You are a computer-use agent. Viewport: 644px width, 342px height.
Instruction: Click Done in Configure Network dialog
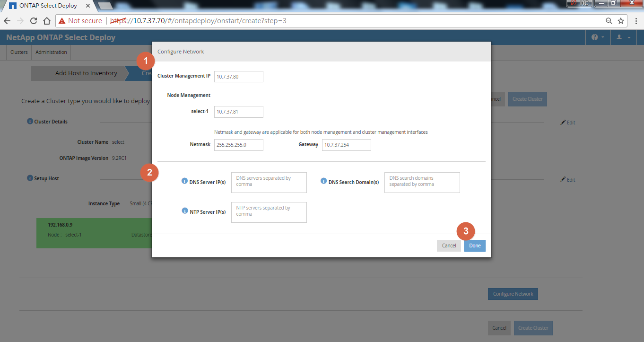[475, 246]
